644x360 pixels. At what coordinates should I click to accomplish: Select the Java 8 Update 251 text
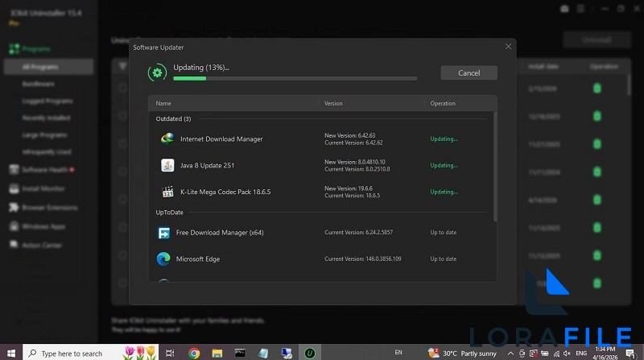coord(207,165)
